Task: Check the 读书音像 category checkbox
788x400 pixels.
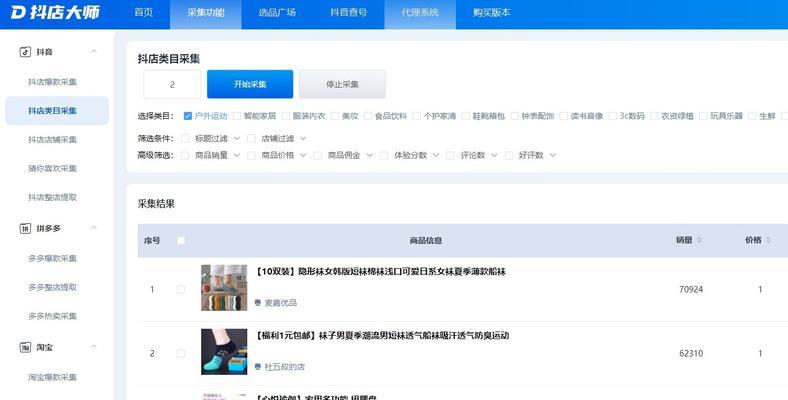Action: point(564,116)
